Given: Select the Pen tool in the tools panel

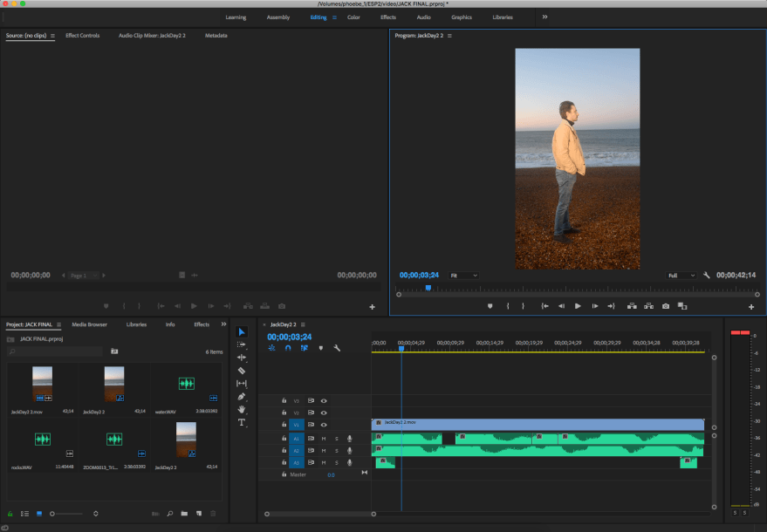Looking at the screenshot, I should click(x=243, y=397).
